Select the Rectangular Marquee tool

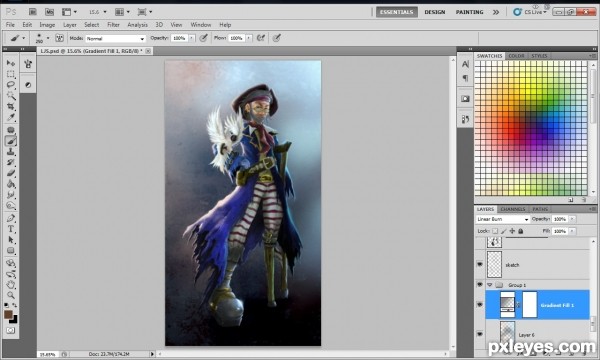[11, 74]
